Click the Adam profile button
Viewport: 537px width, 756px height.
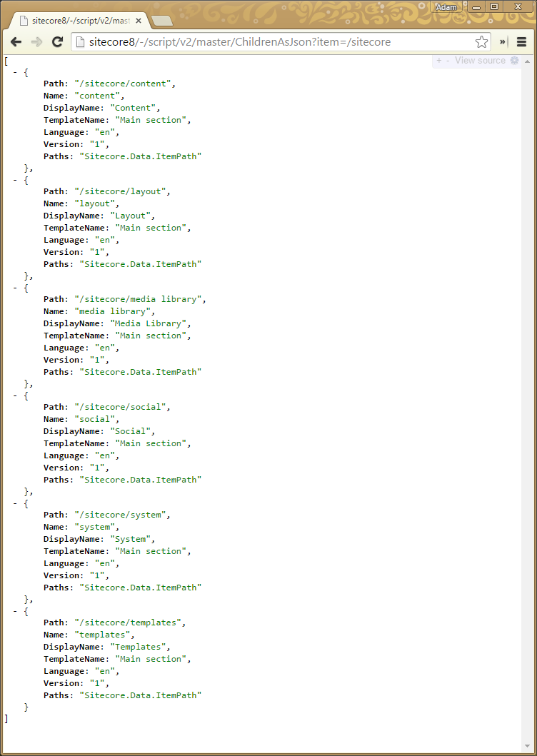[446, 7]
